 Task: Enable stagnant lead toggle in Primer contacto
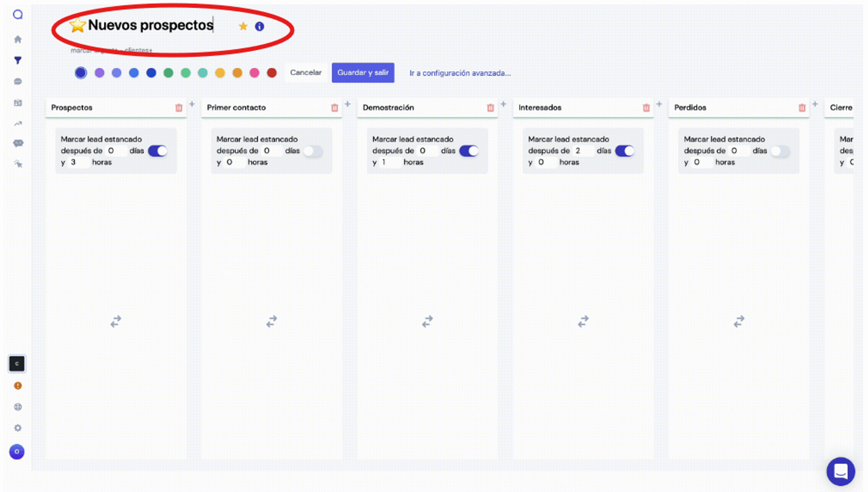click(x=313, y=151)
